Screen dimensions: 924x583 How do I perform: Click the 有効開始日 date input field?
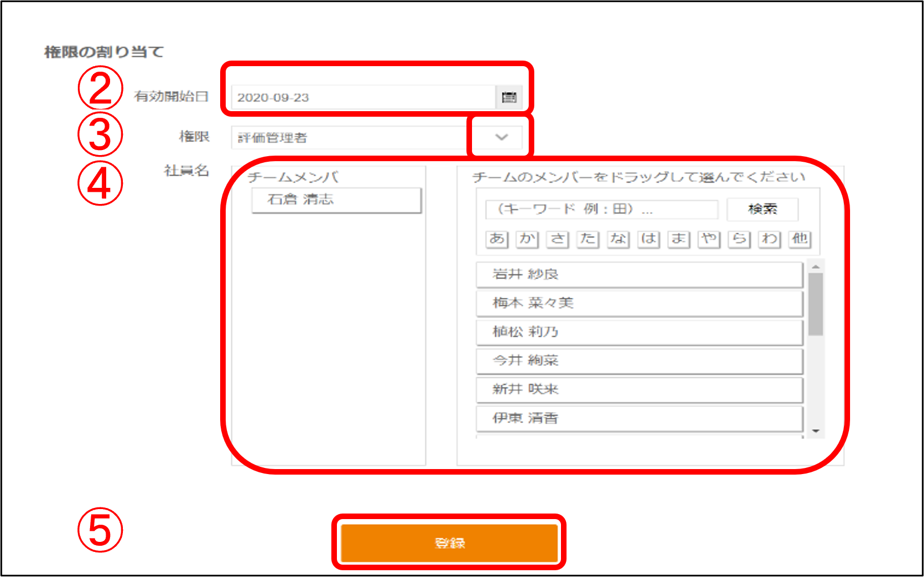(362, 97)
